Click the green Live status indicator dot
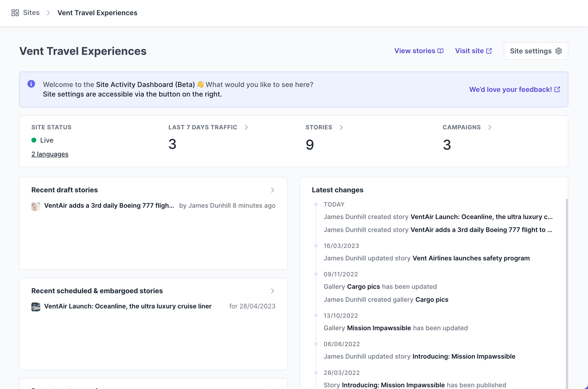Image resolution: width=588 pixels, height=389 pixels. coord(33,140)
